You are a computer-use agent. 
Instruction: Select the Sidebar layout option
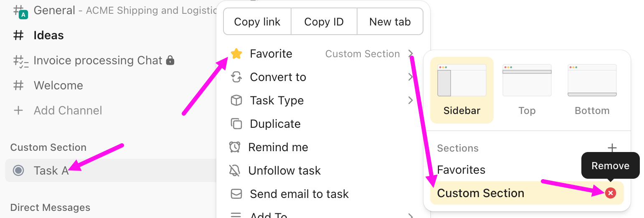[462, 90]
